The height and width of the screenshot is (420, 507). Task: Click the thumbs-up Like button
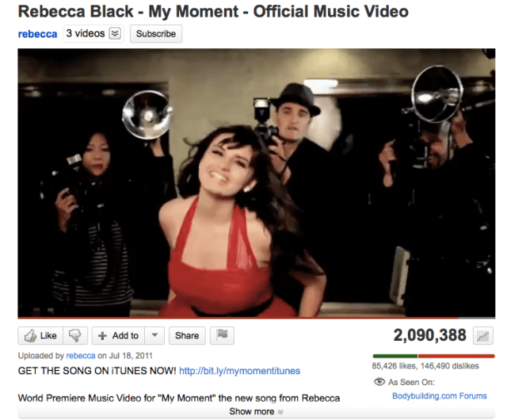point(40,335)
